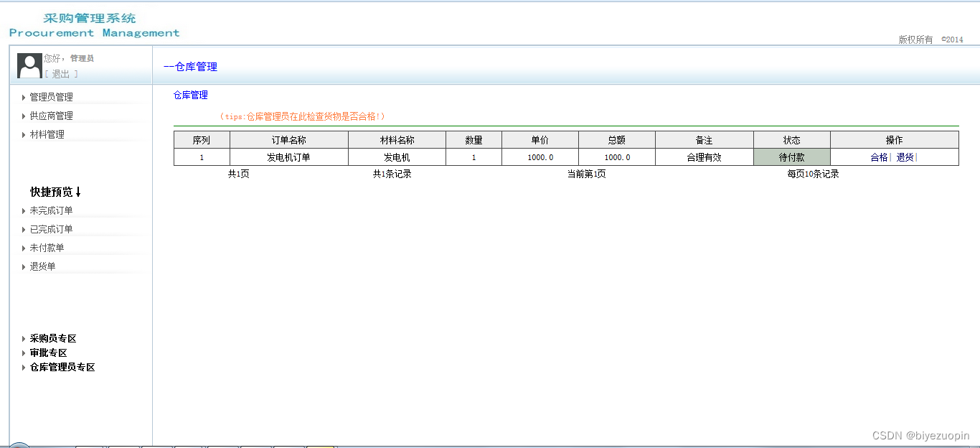Click the blue 仓库管理 breadcrumb text

tap(191, 95)
